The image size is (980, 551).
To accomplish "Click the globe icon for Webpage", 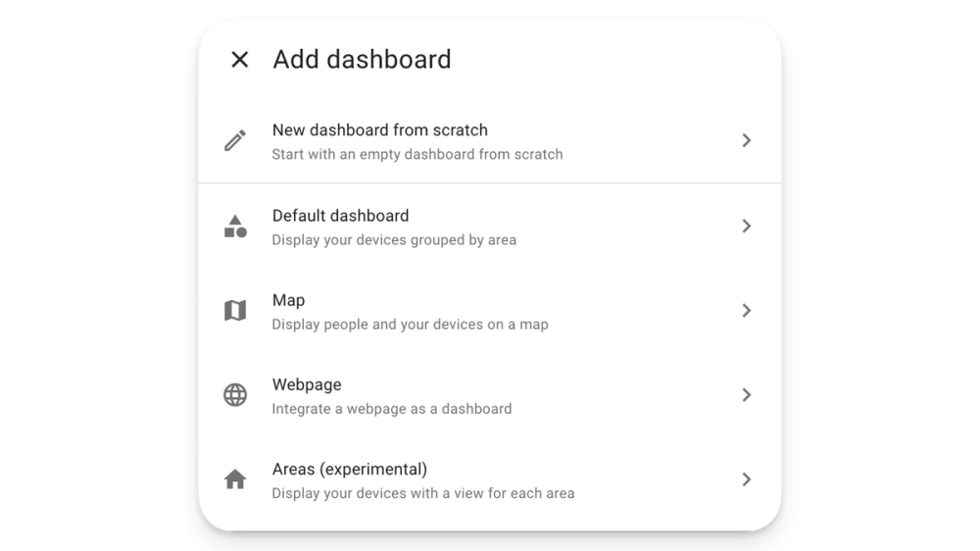I will (235, 395).
